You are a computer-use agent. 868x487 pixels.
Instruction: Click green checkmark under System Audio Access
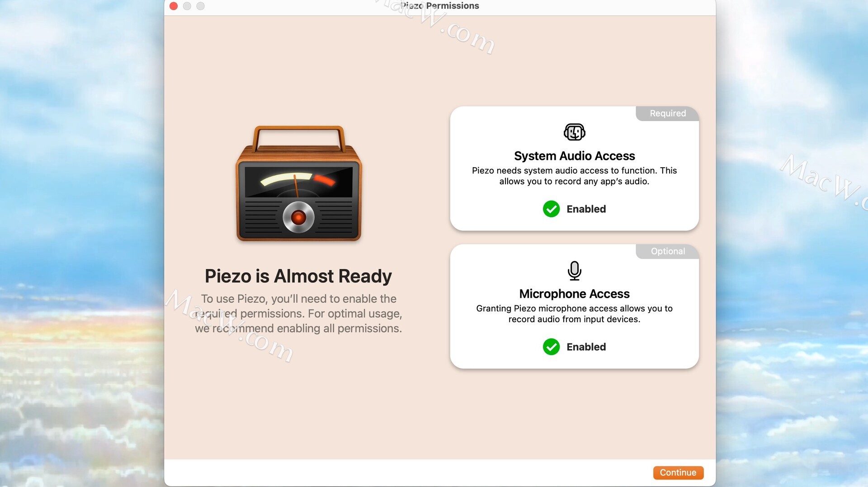click(551, 209)
